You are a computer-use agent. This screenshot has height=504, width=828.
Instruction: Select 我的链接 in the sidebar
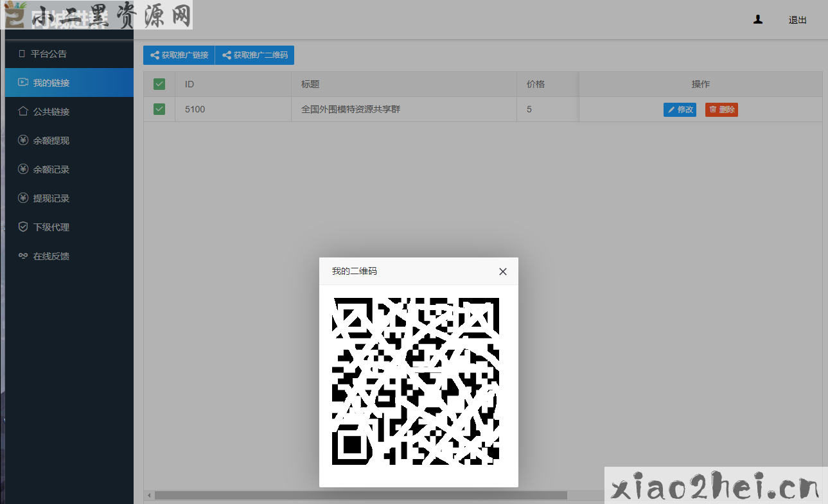69,83
